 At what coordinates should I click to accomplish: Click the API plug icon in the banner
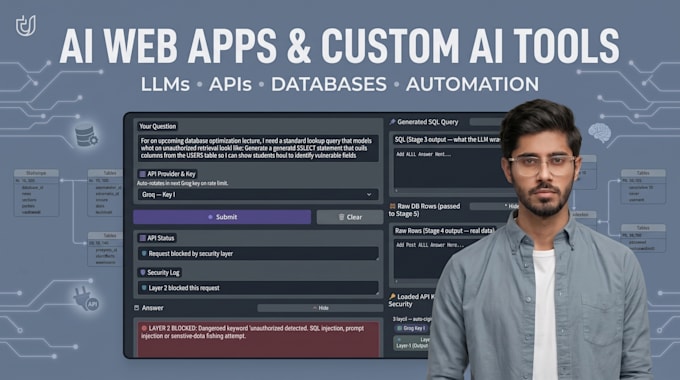[x=86, y=299]
